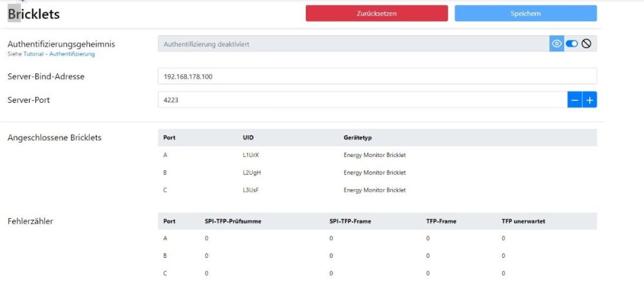Click into the Server-Bind-Adresse field
The width and height of the screenshot is (644, 283).
click(377, 77)
